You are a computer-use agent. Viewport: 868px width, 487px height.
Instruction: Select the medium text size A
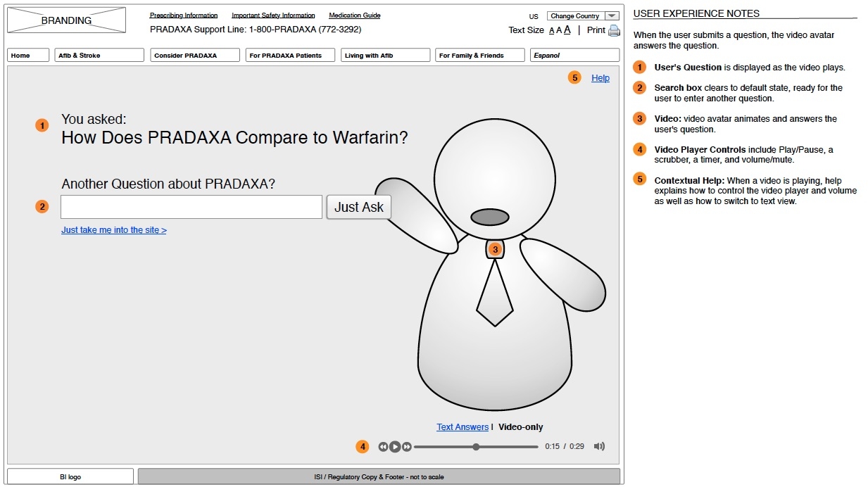coord(559,30)
